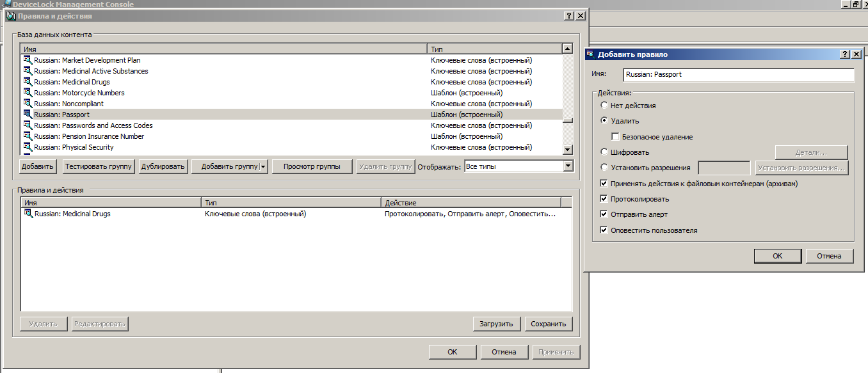Select Russian: Market Development Plan entry
This screenshot has width=868, height=373.
(x=87, y=60)
